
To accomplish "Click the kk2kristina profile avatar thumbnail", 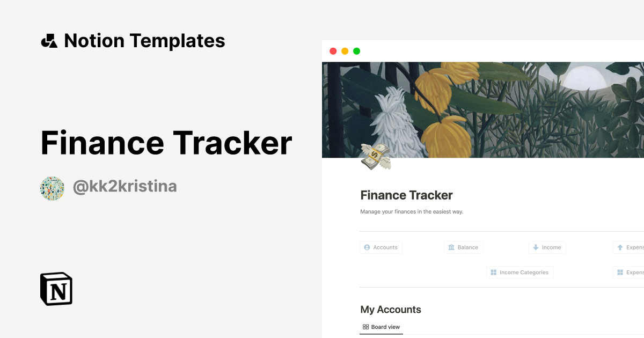I will coord(52,188).
